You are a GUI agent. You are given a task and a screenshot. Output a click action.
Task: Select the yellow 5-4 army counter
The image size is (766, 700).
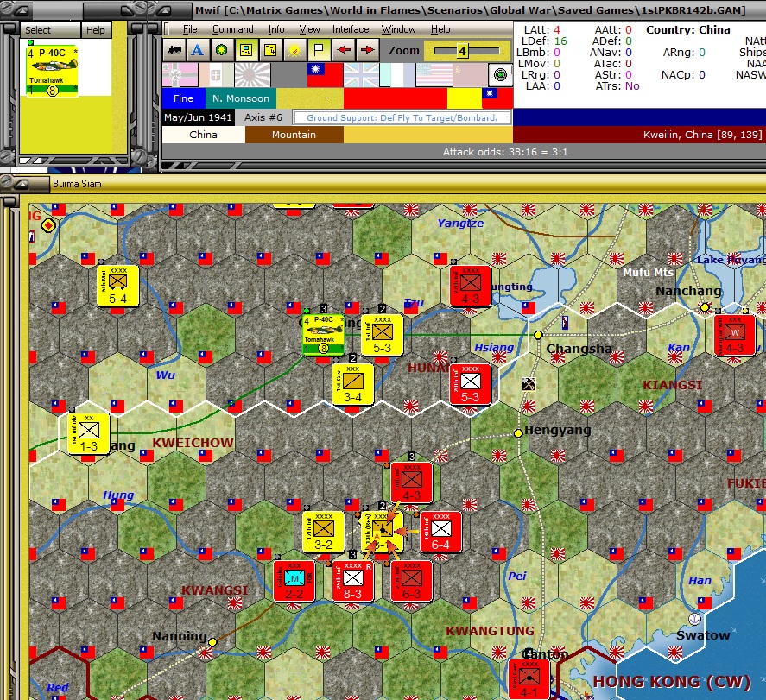coord(117,286)
